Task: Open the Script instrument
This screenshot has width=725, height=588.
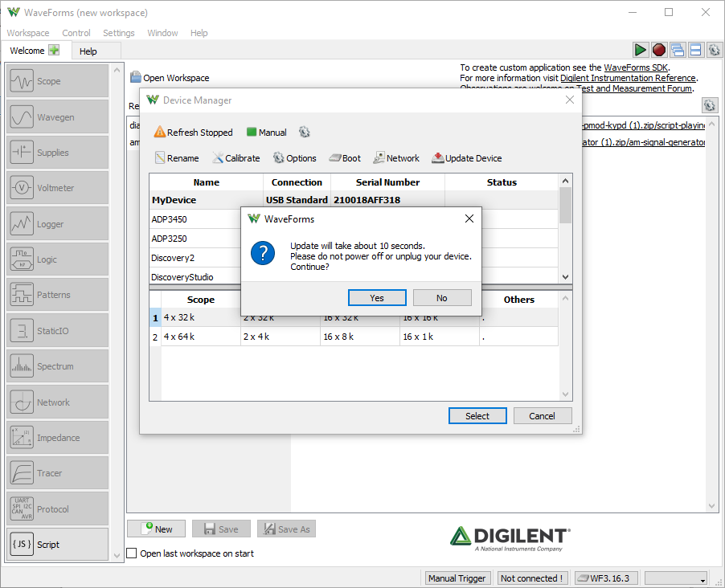Action: pos(57,545)
